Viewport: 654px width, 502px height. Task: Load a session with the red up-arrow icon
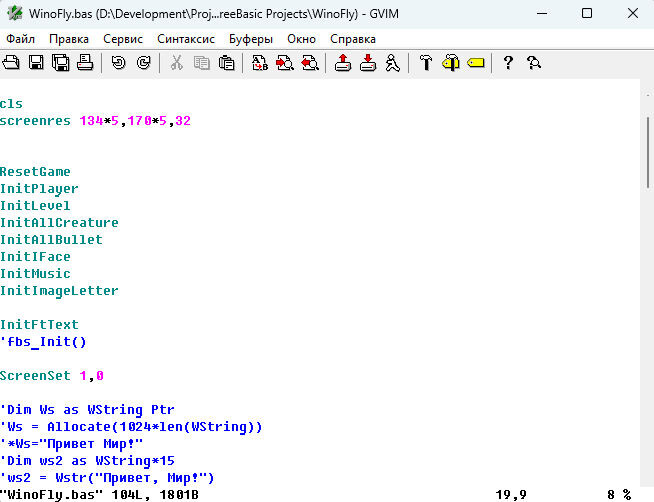point(343,63)
